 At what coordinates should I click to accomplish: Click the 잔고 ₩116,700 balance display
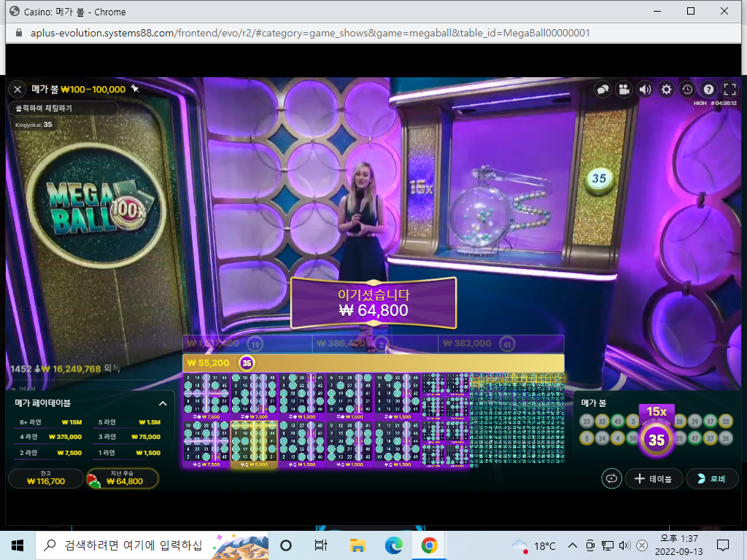46,478
